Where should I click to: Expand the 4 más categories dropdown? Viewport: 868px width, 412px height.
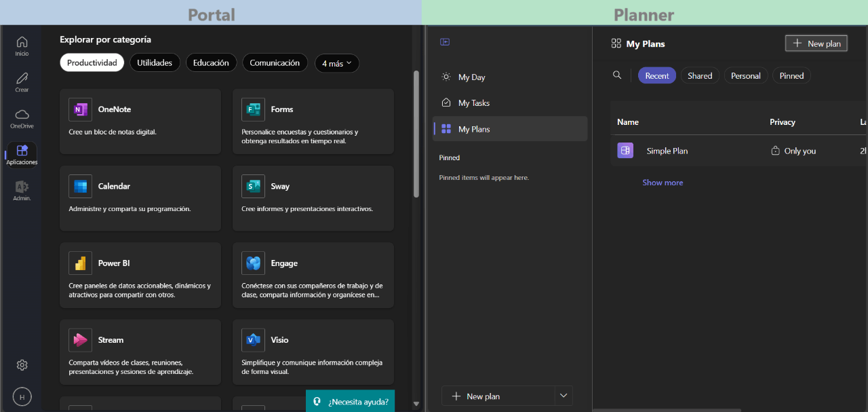click(x=337, y=63)
